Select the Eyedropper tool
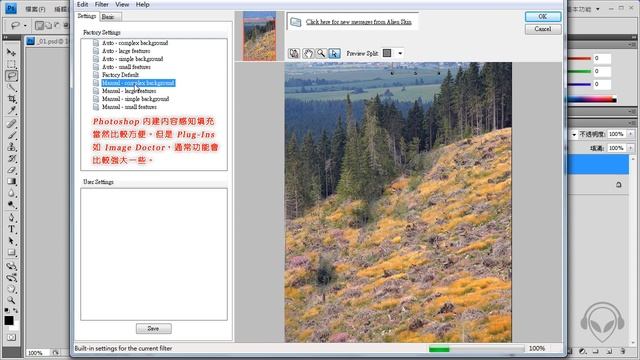 pyautogui.click(x=11, y=111)
